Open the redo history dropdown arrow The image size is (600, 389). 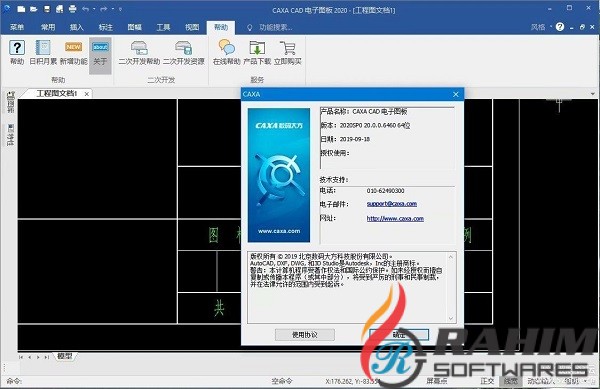click(112, 9)
